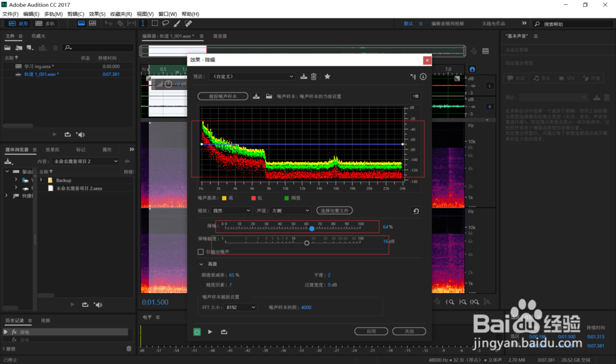Select 未命名混音项目 2.sesx file

tap(79, 188)
